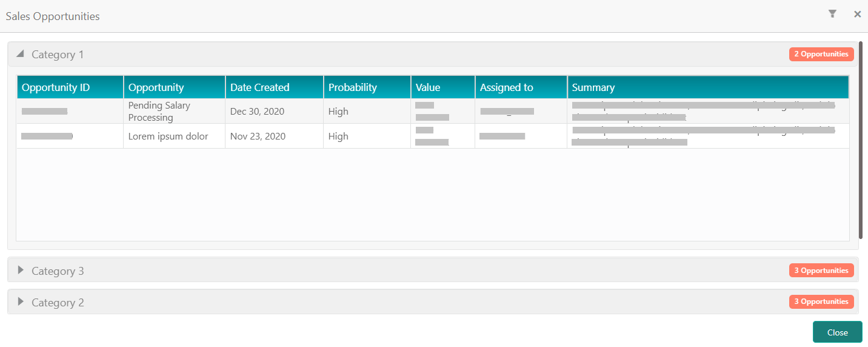Click the vertical scrollbar thumb
The height and width of the screenshot is (347, 868).
tap(861, 140)
